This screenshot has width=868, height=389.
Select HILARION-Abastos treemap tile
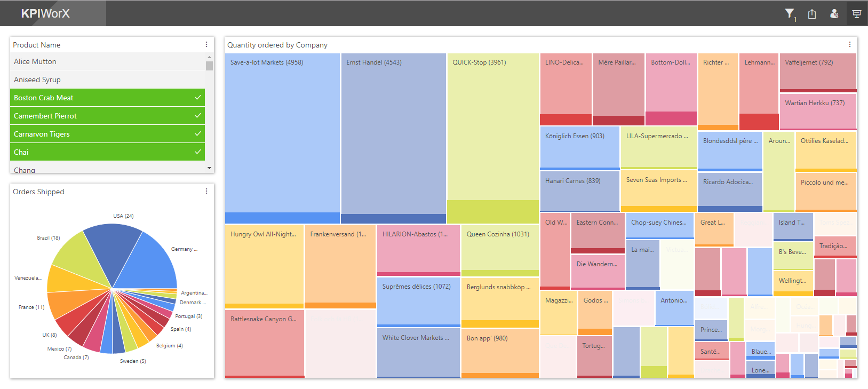tap(419, 250)
